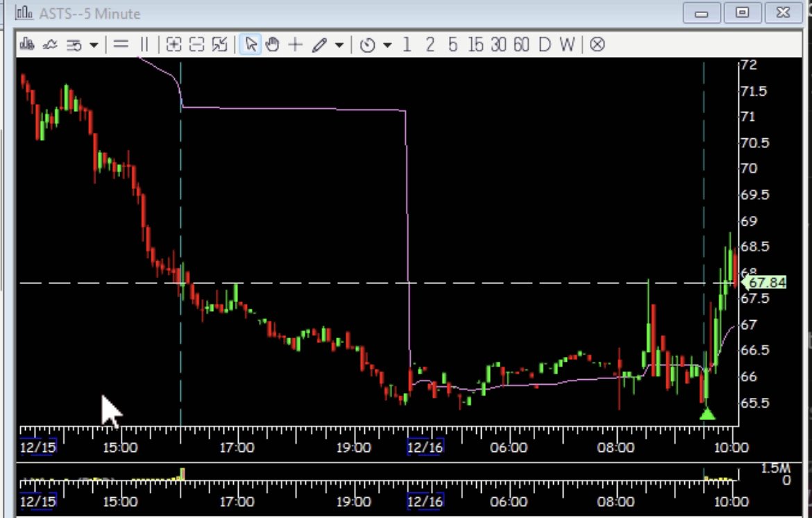Image resolution: width=812 pixels, height=518 pixels.
Task: Click the 72 price scale label
Action: 749,65
